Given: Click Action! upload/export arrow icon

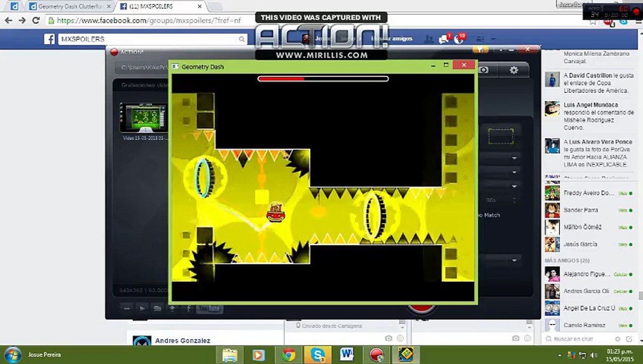Looking at the screenshot, I should 172,308.
